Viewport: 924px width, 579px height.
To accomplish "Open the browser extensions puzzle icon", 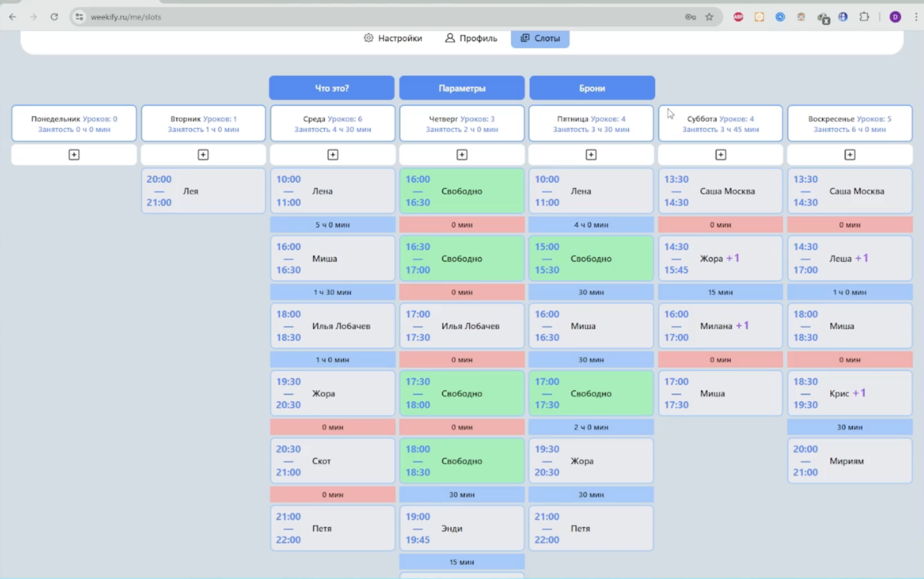I will tap(864, 17).
